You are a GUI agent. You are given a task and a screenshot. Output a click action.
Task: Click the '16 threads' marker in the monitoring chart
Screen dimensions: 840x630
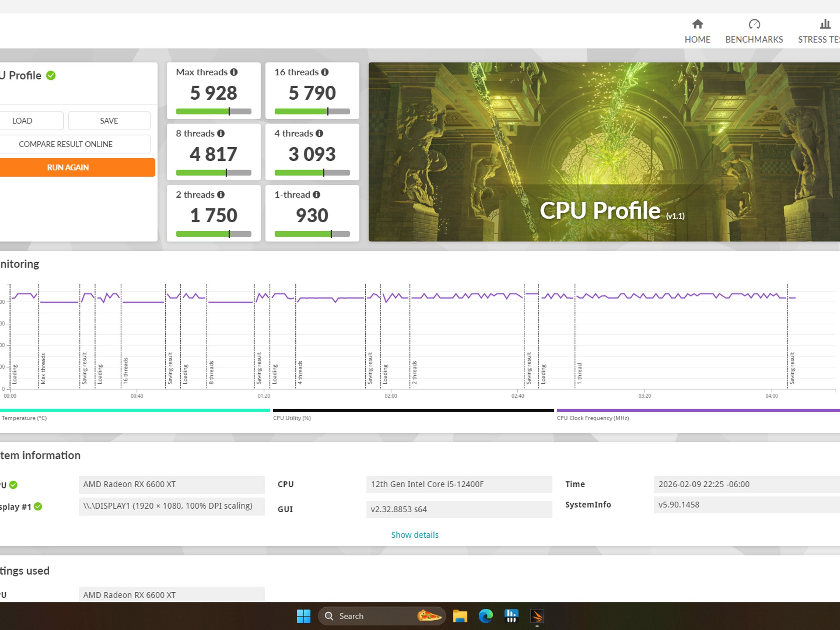pos(126,371)
